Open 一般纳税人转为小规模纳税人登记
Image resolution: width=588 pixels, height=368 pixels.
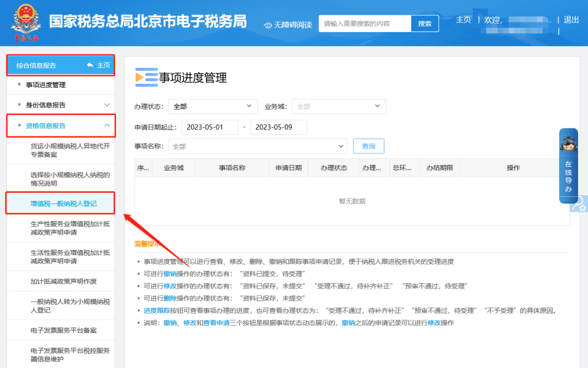pos(70,306)
